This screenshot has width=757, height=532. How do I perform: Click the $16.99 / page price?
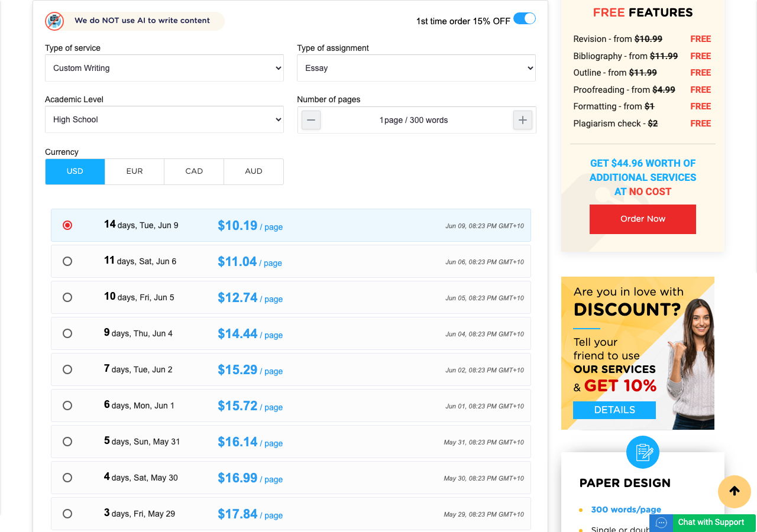(x=250, y=478)
